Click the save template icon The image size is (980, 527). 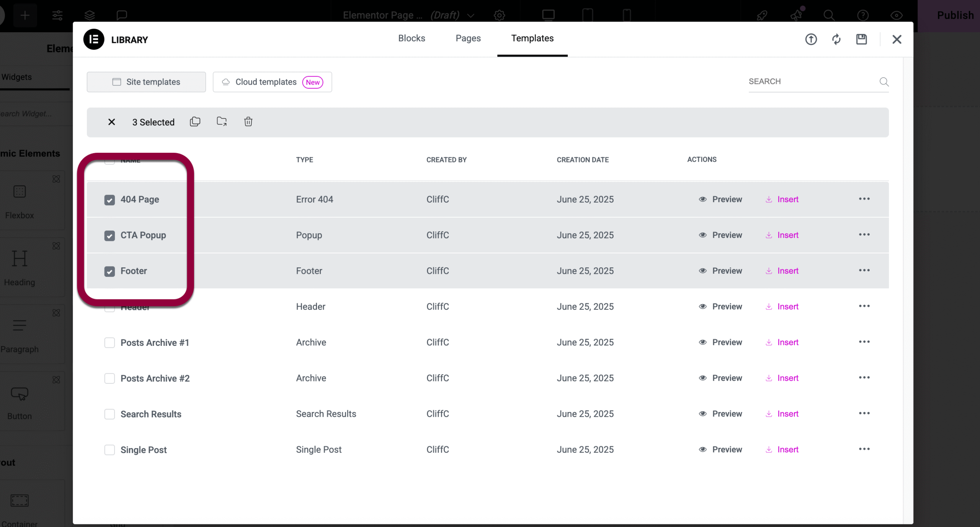tap(861, 39)
